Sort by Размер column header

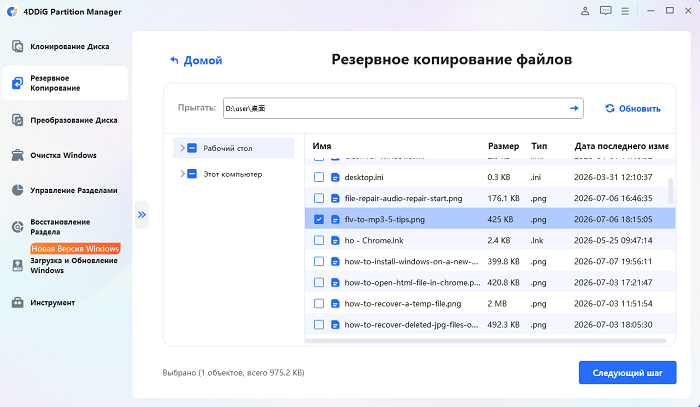[504, 146]
